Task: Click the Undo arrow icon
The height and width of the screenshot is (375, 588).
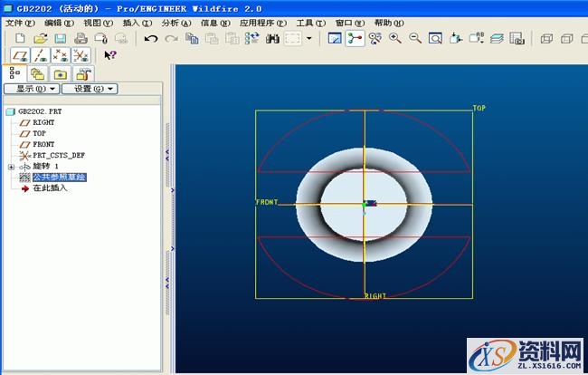Action: (x=150, y=39)
